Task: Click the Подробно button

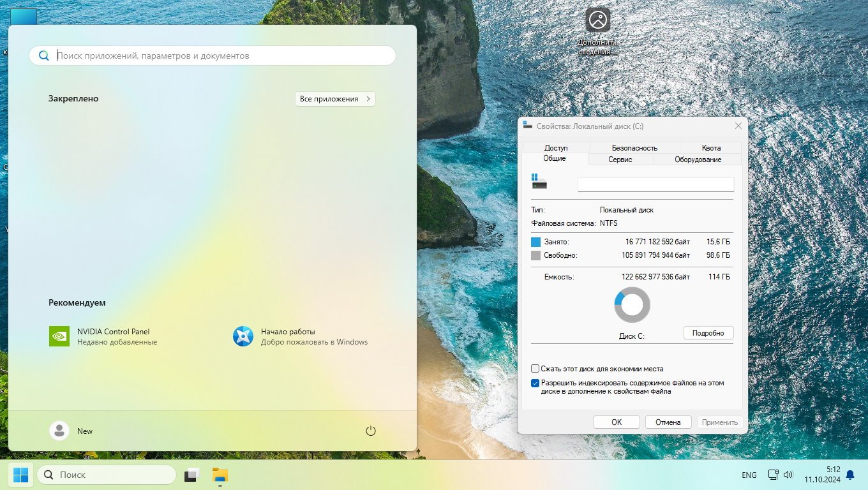Action: click(x=708, y=333)
